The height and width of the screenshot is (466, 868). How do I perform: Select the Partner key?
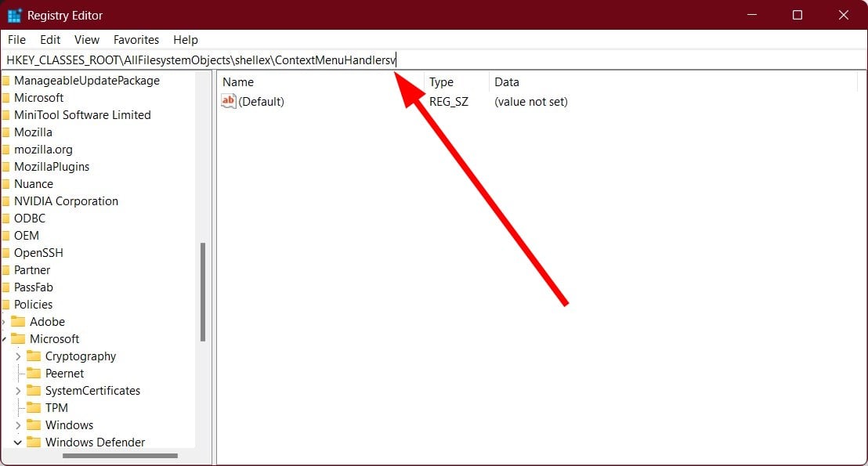pyautogui.click(x=32, y=270)
